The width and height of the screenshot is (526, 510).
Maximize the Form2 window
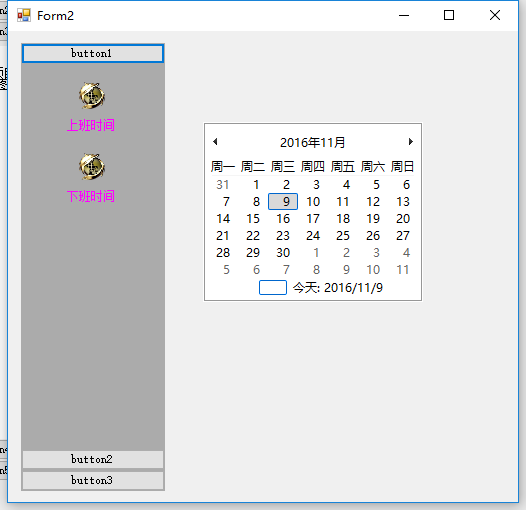pos(449,15)
